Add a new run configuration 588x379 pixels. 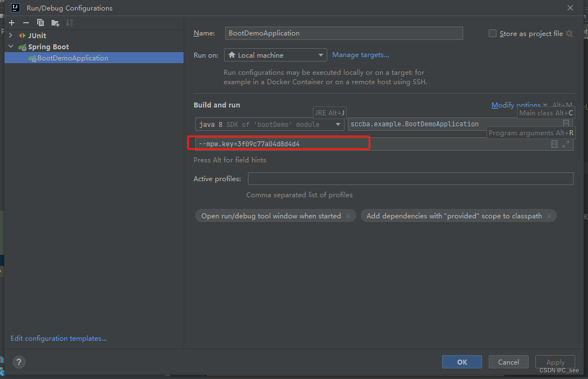click(x=11, y=23)
